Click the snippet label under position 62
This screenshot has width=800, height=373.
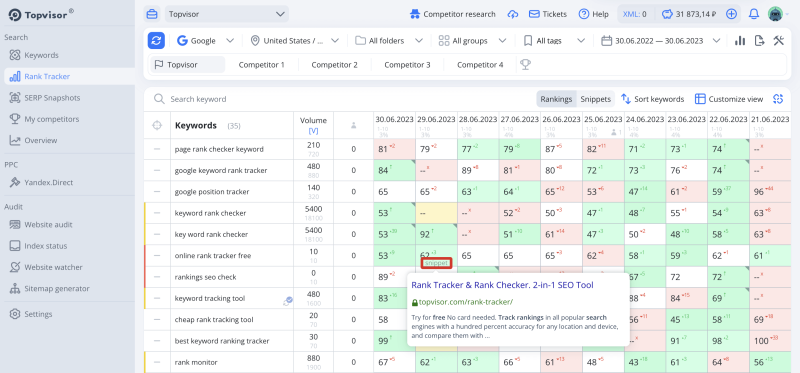click(437, 263)
